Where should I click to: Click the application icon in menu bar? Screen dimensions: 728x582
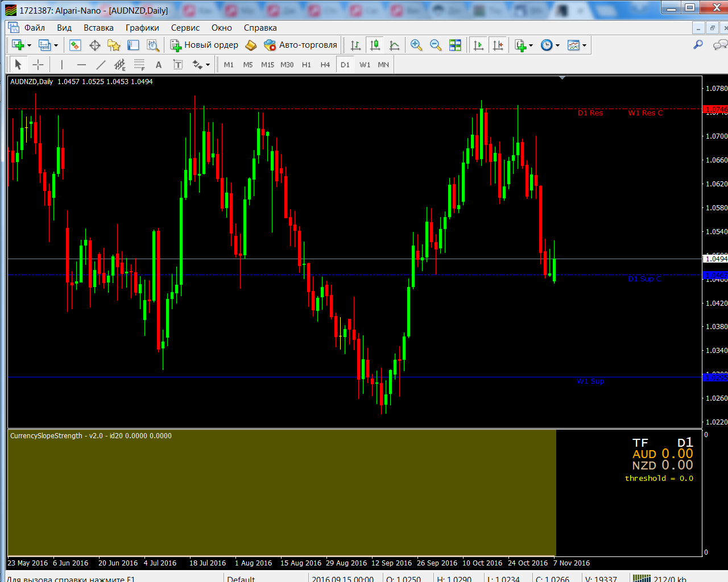[x=14, y=27]
